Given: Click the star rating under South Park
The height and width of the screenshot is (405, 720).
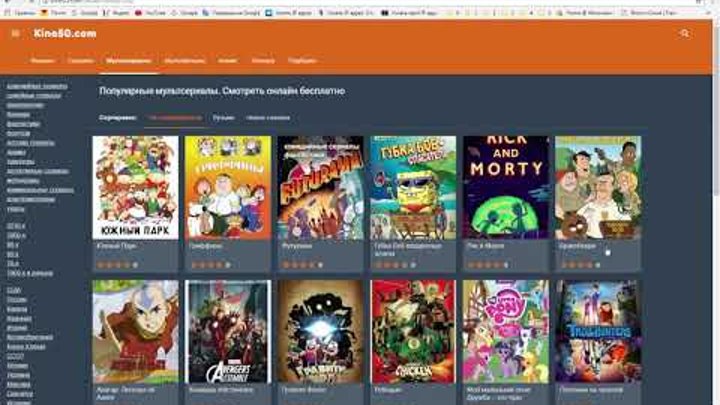Looking at the screenshot, I should [116, 265].
